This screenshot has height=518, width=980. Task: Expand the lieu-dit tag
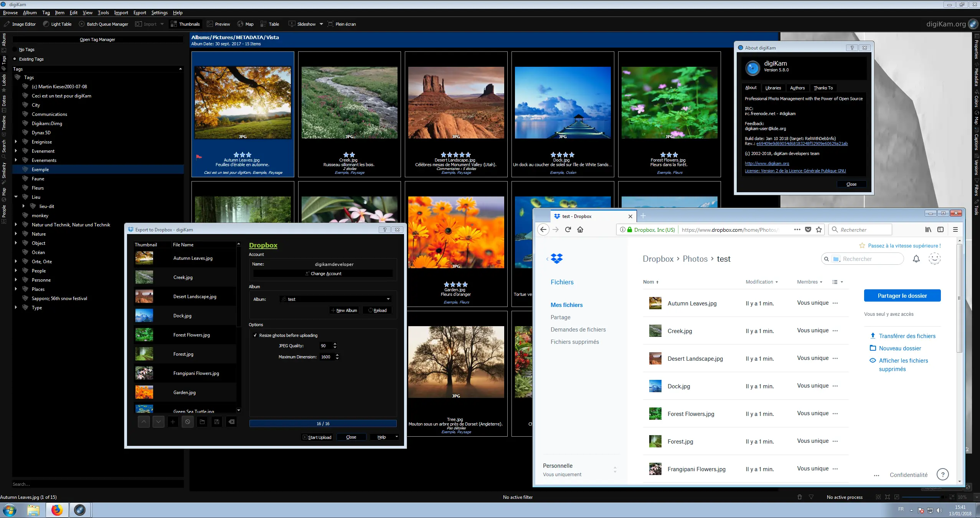point(23,206)
